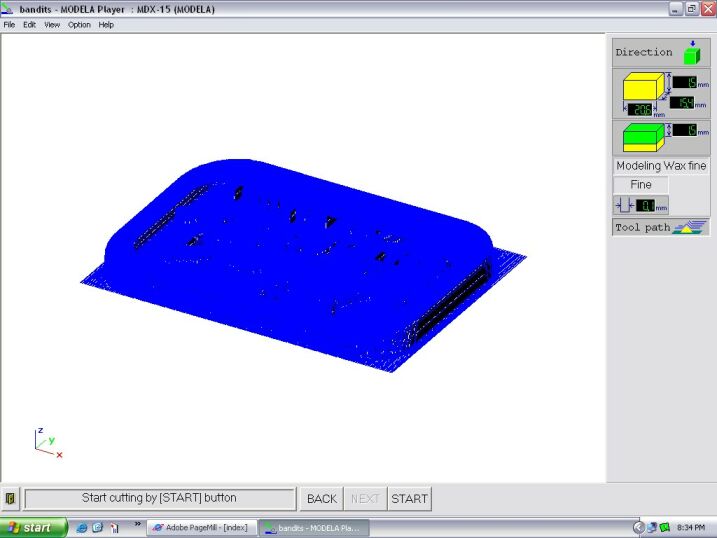Switch to Adobe PageMill taskbar window
The image size is (717, 538).
pyautogui.click(x=201, y=527)
